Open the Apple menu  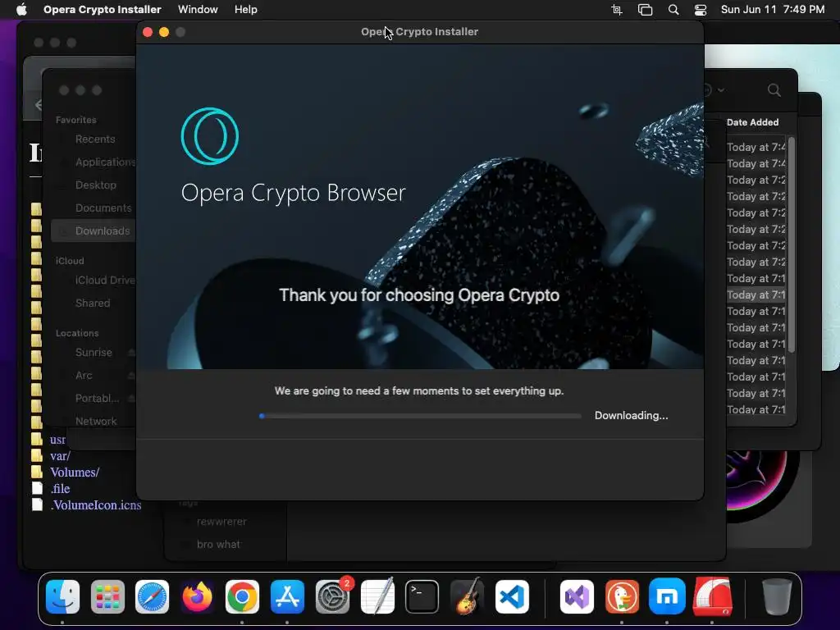pos(21,10)
